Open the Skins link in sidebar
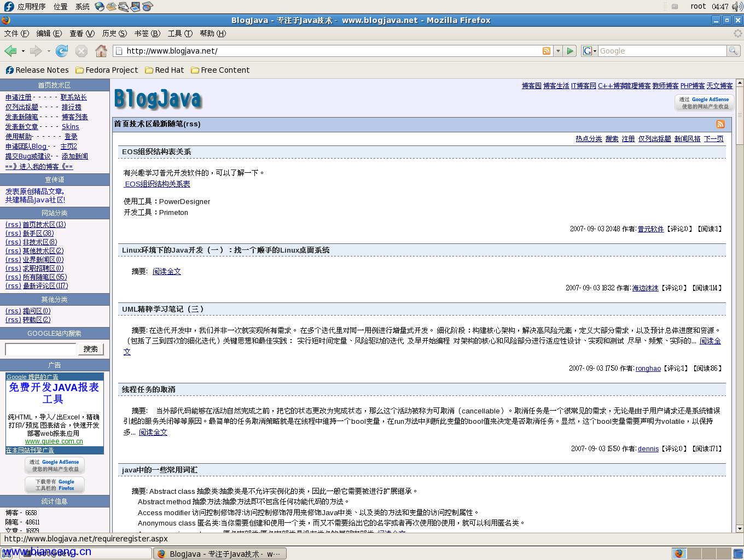The height and width of the screenshot is (560, 744). point(70,127)
